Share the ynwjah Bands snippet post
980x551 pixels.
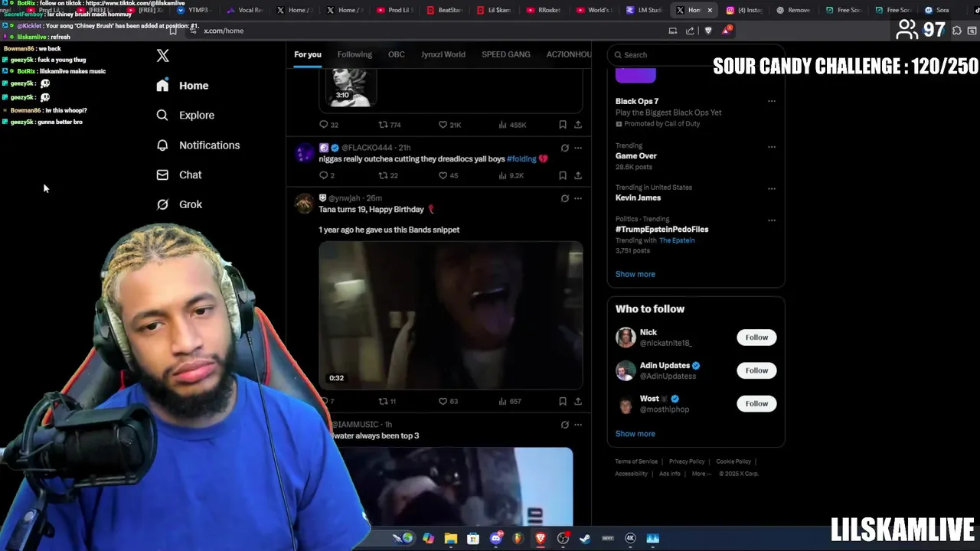578,401
